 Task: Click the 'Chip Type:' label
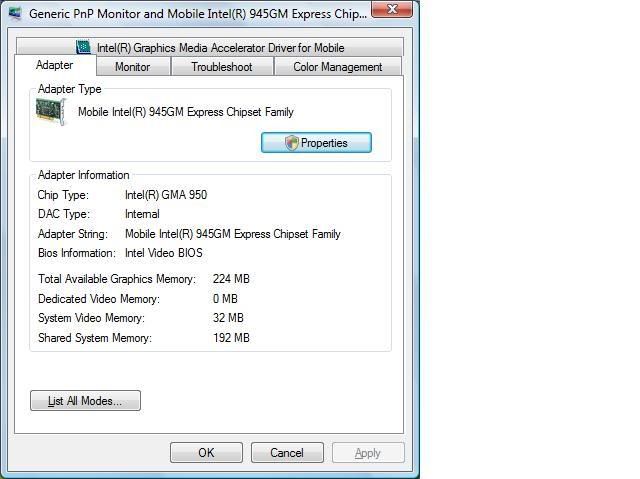point(63,195)
